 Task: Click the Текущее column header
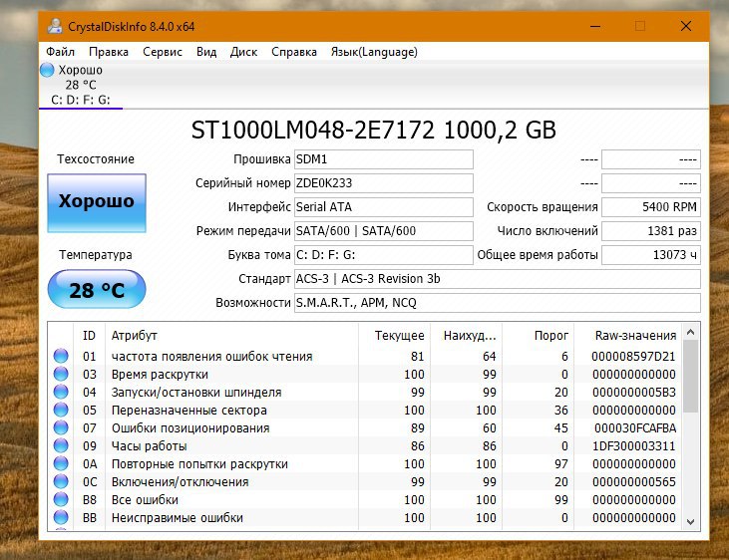394,336
